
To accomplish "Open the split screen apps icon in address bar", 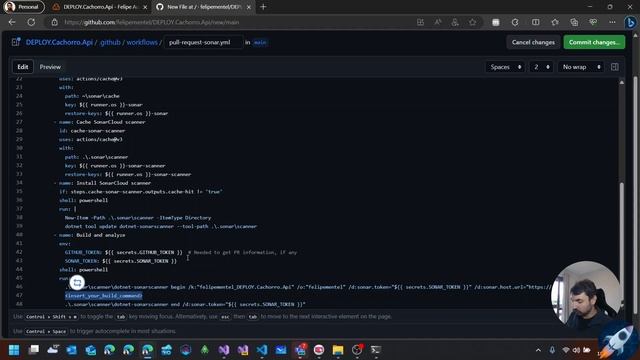I will coord(420,22).
